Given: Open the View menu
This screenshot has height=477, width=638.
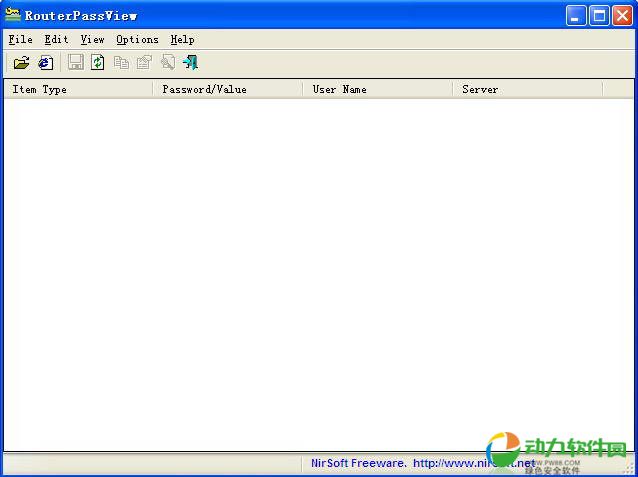Looking at the screenshot, I should coord(92,39).
